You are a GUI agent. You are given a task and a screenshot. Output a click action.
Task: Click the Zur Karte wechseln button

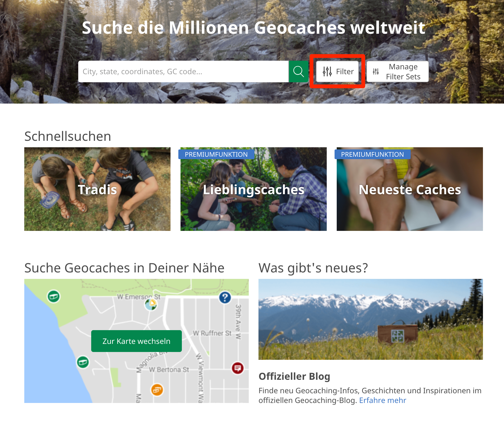(x=137, y=341)
